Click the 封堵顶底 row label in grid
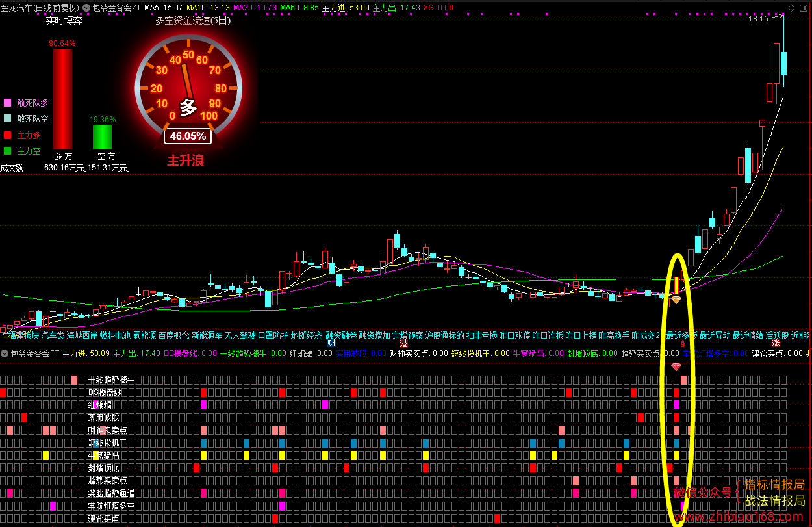The width and height of the screenshot is (812, 527). click(103, 468)
